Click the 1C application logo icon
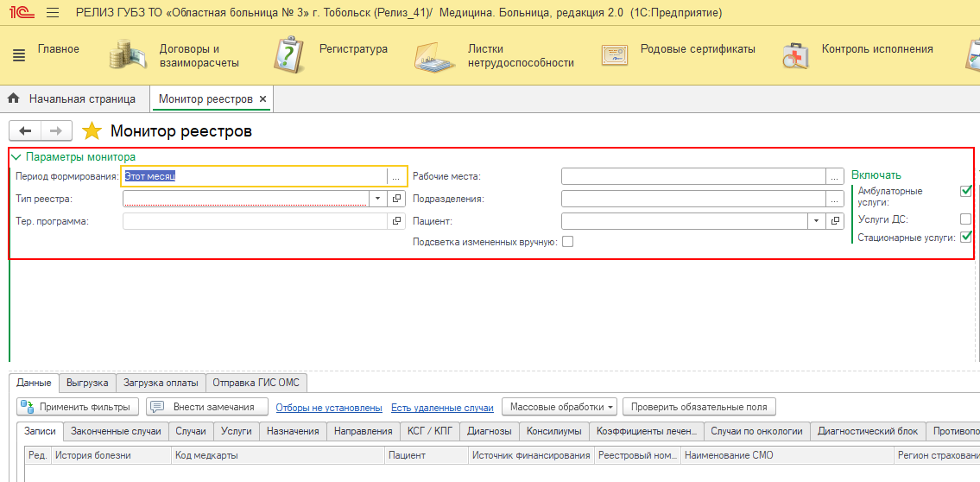The image size is (980, 482). (19, 13)
